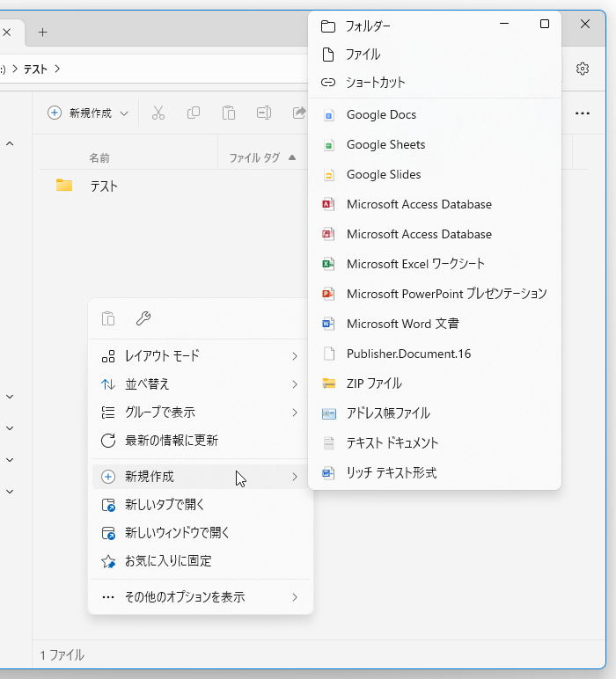Open the 並べ替え submenu
The width and height of the screenshot is (616, 679).
200,384
